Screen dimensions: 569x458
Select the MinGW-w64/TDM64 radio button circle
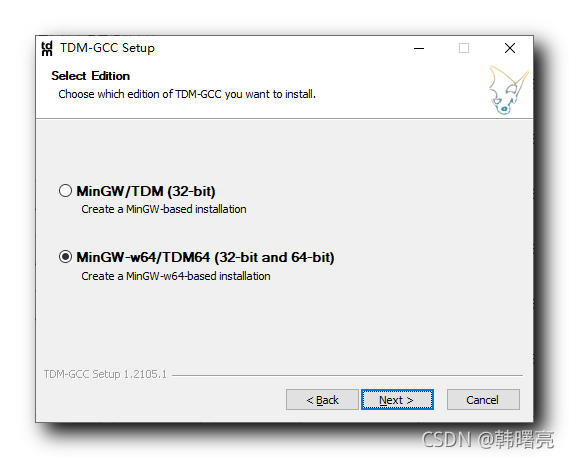(x=65, y=257)
